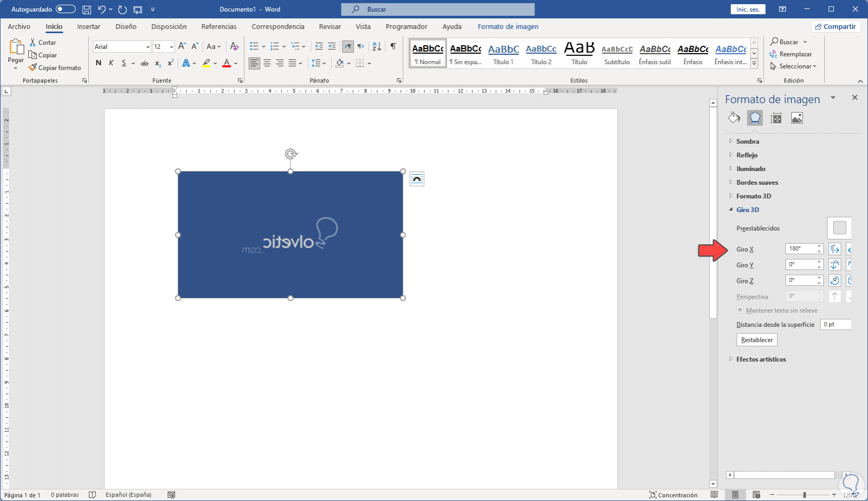
Task: Apply italic with the K button
Action: click(111, 63)
